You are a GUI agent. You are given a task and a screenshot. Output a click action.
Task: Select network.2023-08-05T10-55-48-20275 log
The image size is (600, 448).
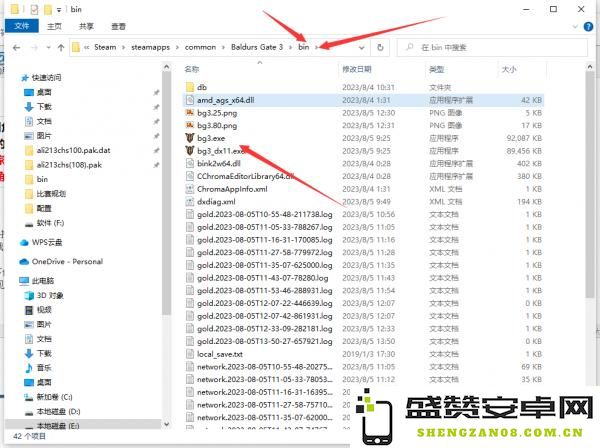point(264,367)
